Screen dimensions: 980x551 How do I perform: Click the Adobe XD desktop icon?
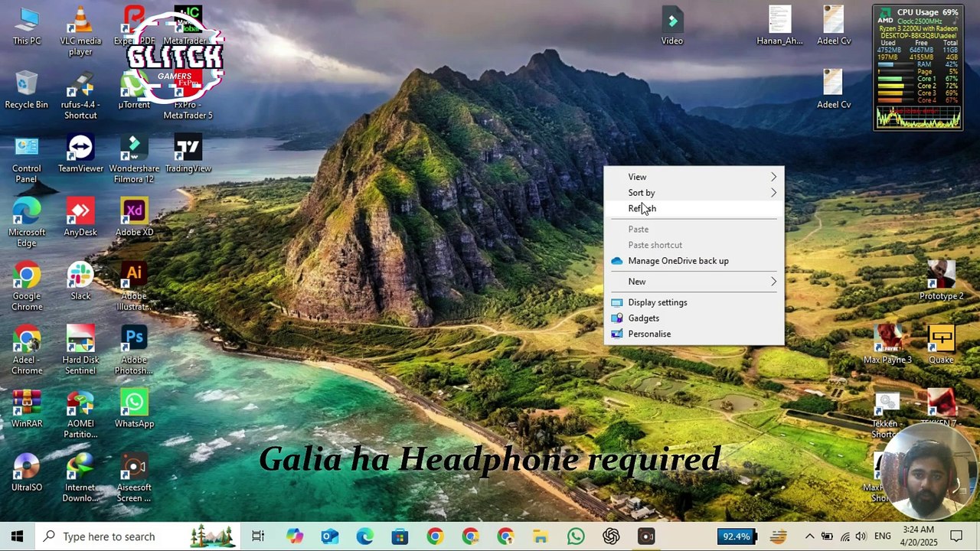tap(134, 218)
